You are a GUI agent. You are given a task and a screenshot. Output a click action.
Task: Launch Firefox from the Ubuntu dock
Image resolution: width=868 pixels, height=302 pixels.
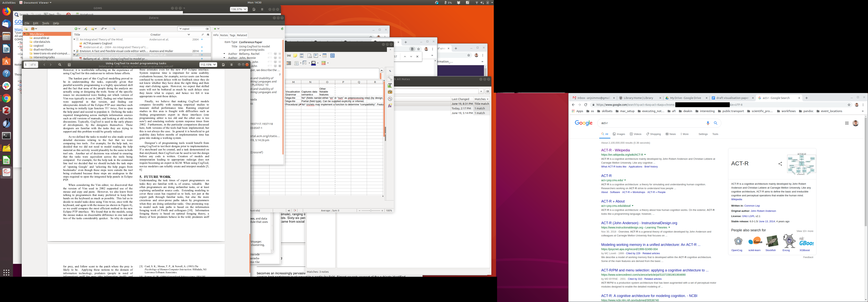(6, 11)
